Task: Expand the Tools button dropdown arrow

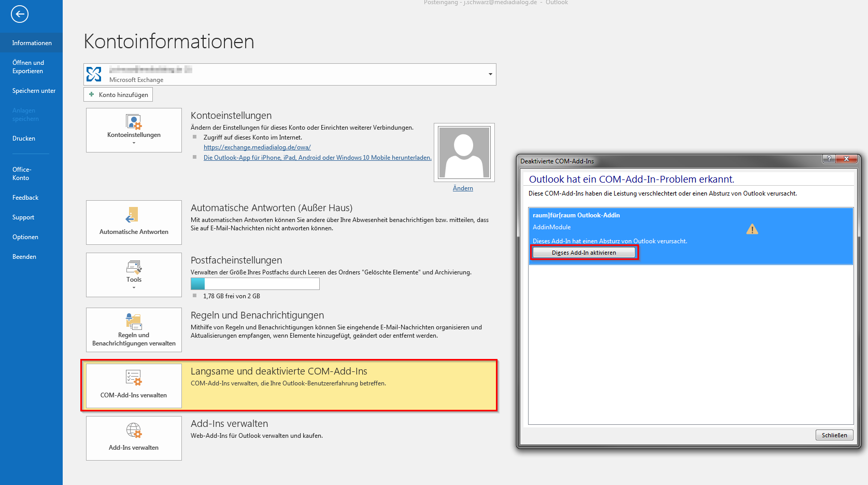Action: (134, 287)
